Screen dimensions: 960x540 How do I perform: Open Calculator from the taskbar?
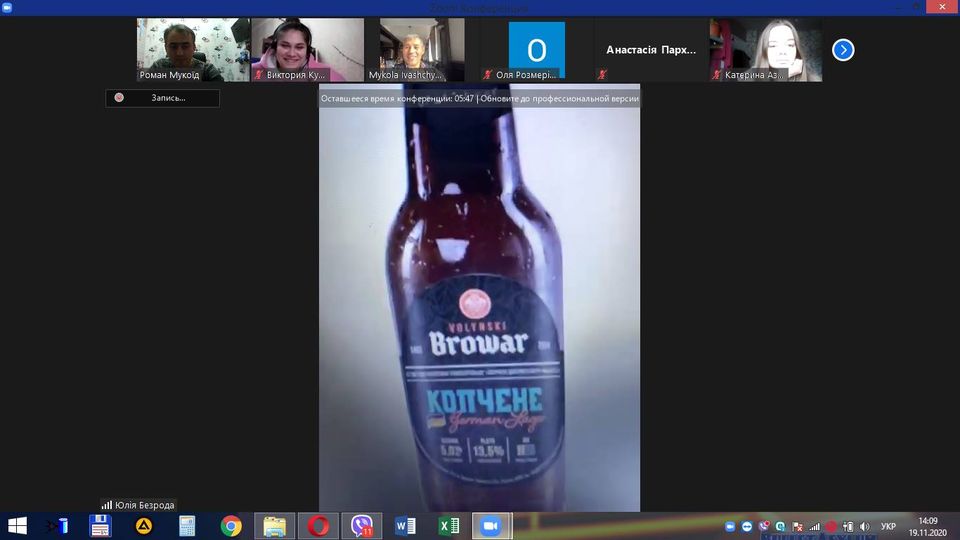187,526
